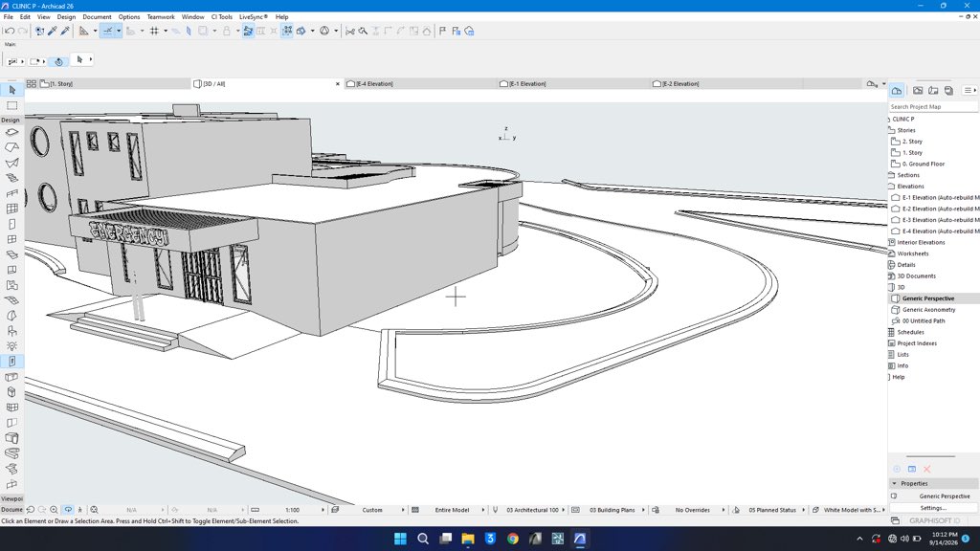Open the grid snap dropdown arrow
This screenshot has width=980, height=551.
click(x=165, y=31)
